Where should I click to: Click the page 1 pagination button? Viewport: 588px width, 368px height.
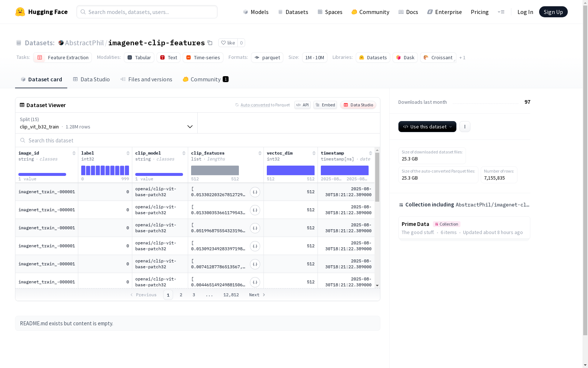tap(168, 295)
